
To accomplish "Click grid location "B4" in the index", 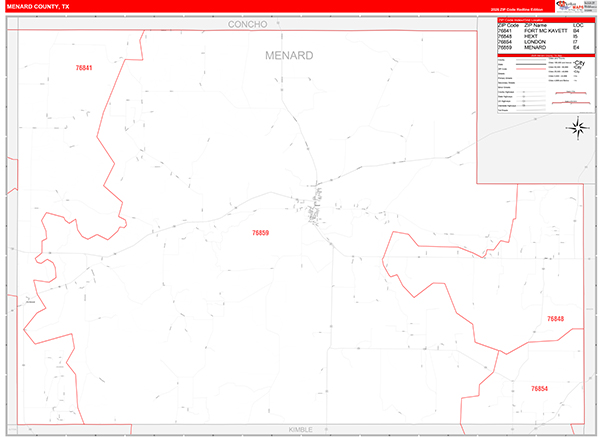I will [x=576, y=31].
